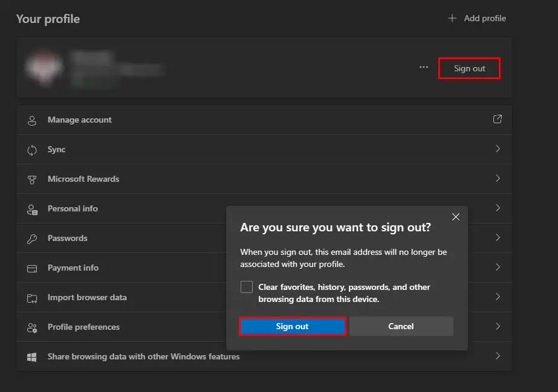Click the Windows logo icon
This screenshot has width=558, height=392.
tap(32, 357)
